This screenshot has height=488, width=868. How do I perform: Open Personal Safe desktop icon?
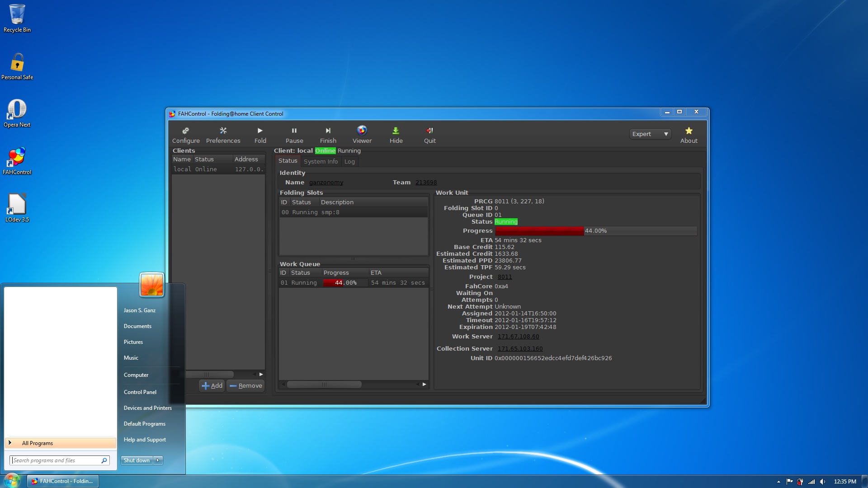(17, 66)
